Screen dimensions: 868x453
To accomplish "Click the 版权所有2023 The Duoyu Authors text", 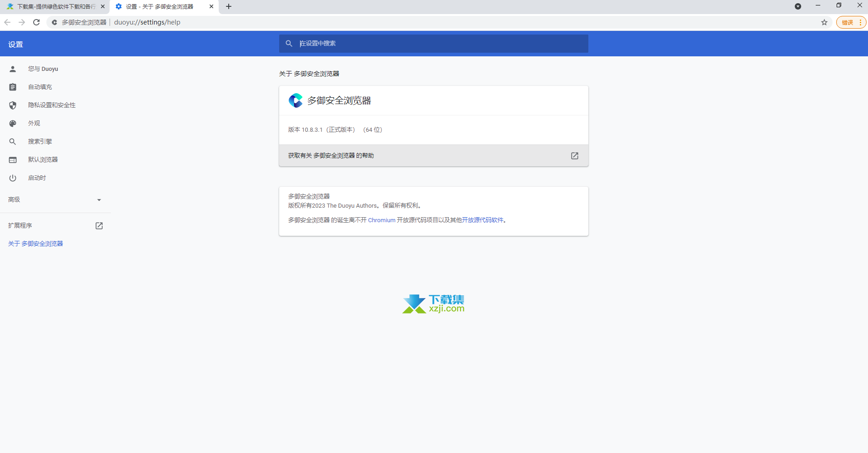I will [332, 206].
